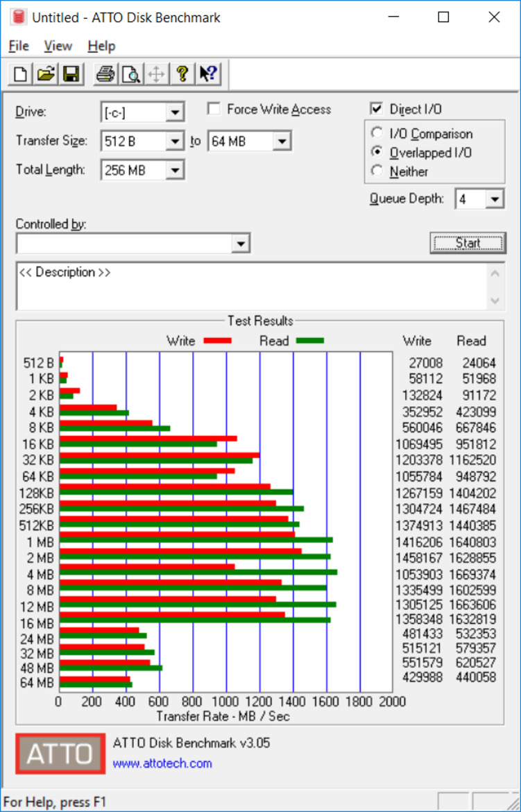Viewport: 521px width, 812px height.
Task: Open the Total Length dropdown
Action: [x=175, y=170]
